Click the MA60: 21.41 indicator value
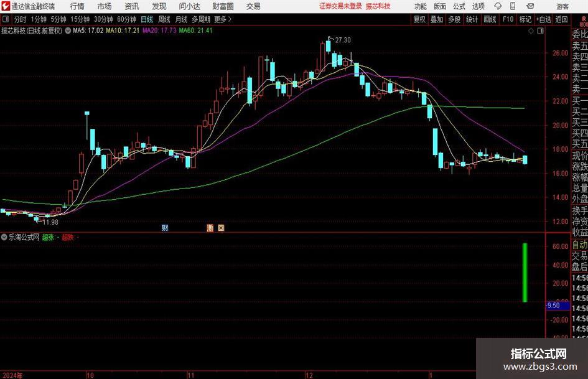Image resolution: width=588 pixels, height=379 pixels. pos(196,30)
